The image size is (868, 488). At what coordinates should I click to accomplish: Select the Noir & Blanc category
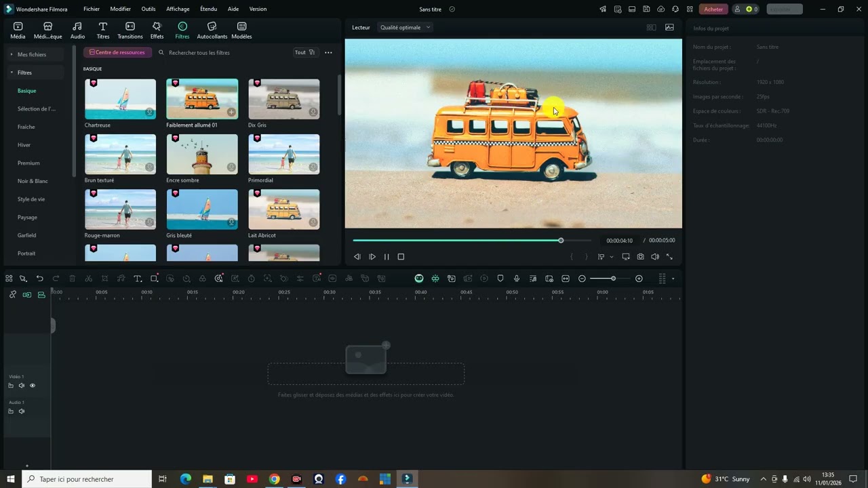[x=33, y=181]
